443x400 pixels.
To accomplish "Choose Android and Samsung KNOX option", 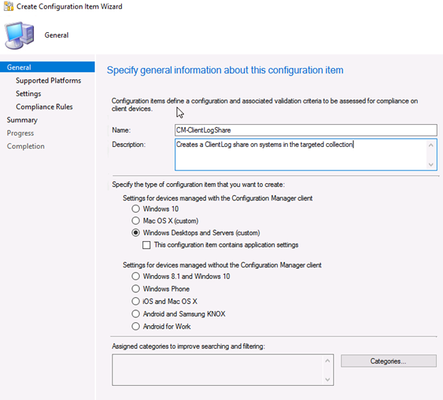I will click(135, 314).
